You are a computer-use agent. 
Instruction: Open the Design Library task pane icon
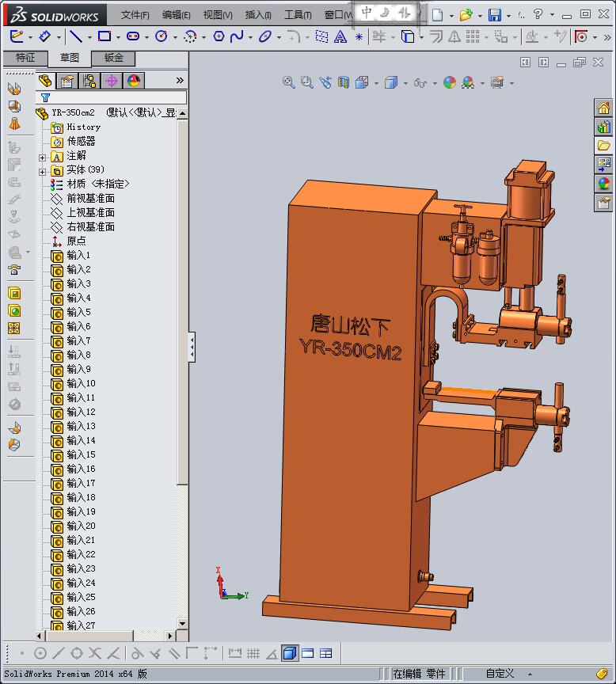pos(604,127)
